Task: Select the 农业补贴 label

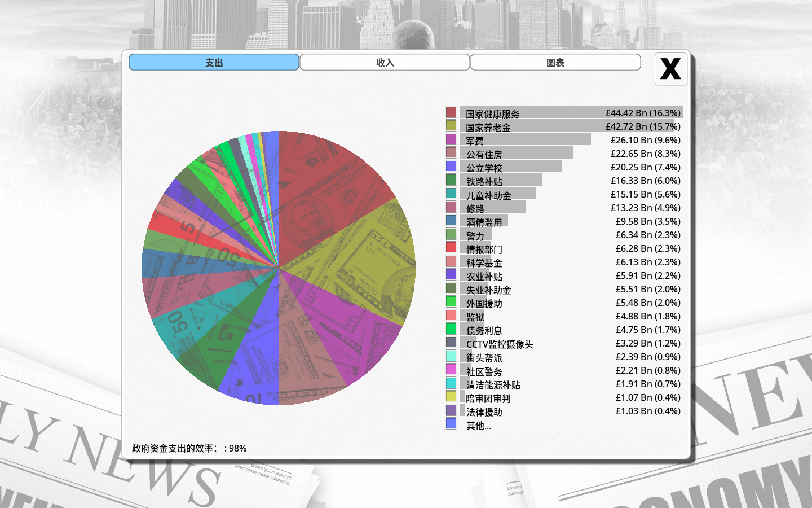Action: pos(484,277)
